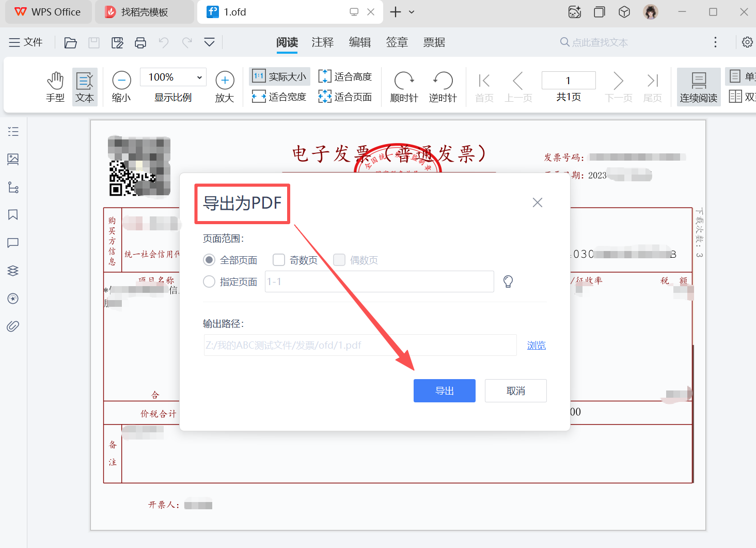756x548 pixels.
Task: Select the 指定页面 radio button
Action: tap(209, 281)
